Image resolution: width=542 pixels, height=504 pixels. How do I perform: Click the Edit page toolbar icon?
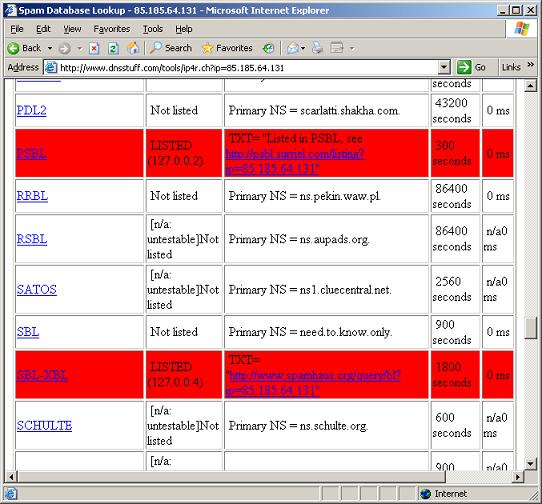click(337, 48)
